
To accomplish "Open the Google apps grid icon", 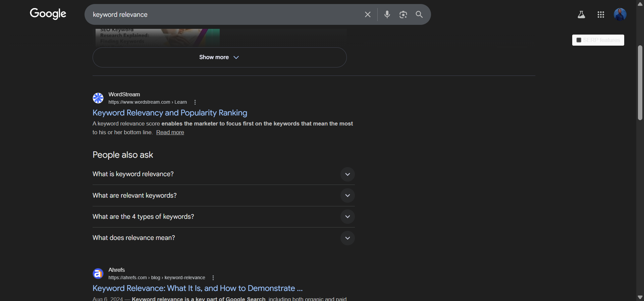I will (601, 14).
